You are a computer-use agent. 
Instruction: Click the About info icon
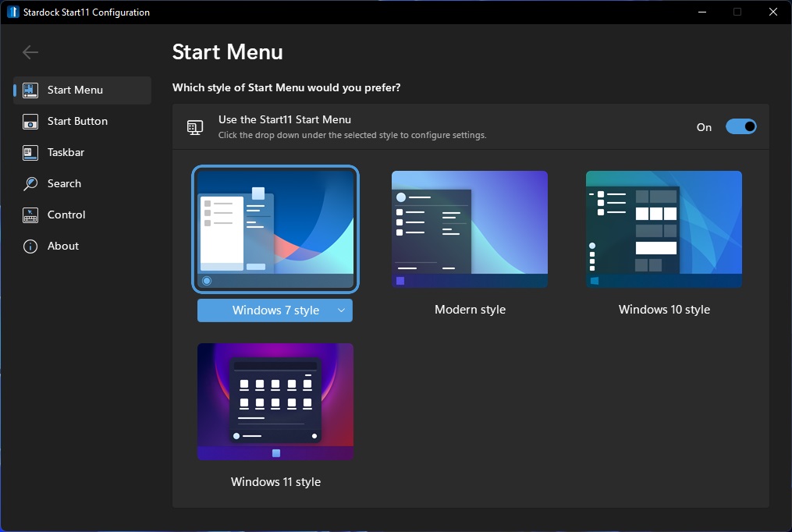click(30, 246)
